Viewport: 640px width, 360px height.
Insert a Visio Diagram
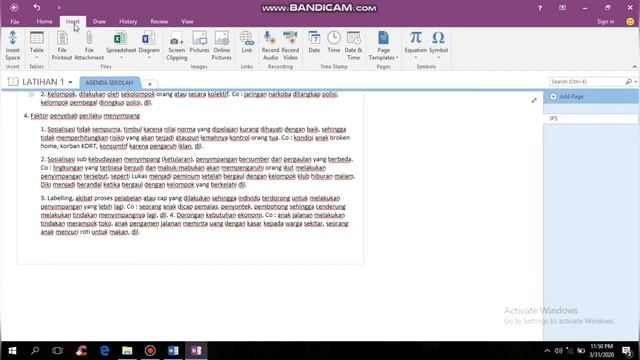click(149, 45)
